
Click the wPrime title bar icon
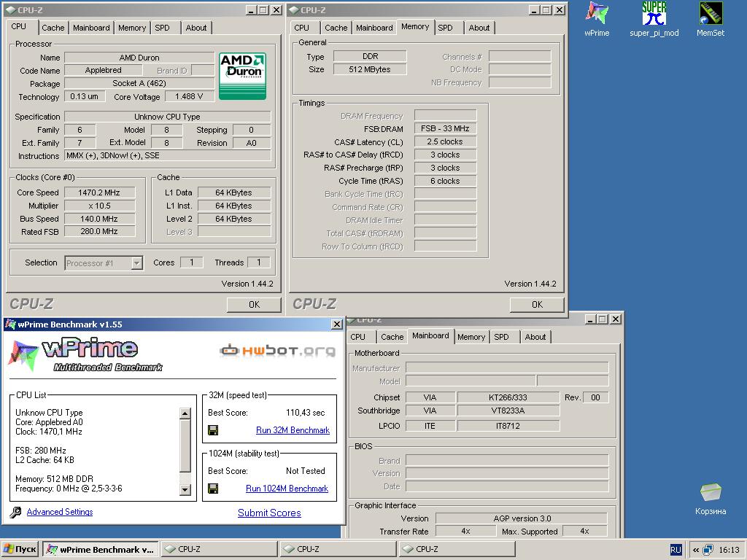tap(10, 324)
